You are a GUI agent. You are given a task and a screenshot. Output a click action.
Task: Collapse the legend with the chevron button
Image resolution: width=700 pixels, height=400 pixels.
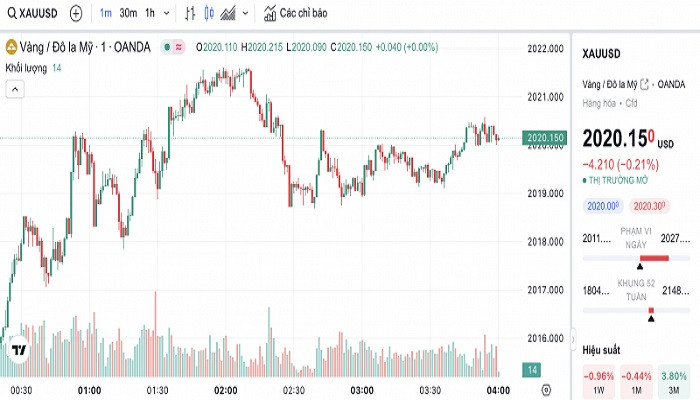(x=15, y=88)
